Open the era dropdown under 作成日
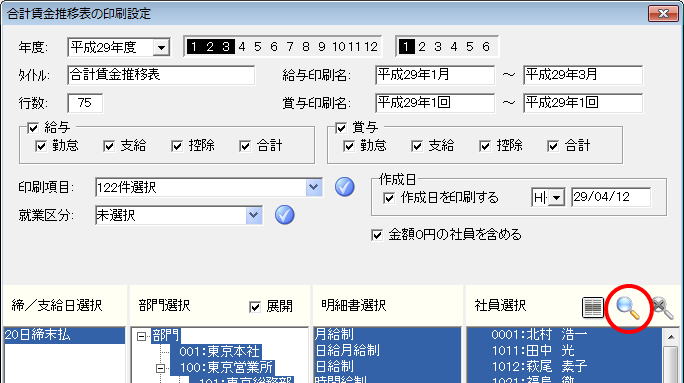 (556, 198)
